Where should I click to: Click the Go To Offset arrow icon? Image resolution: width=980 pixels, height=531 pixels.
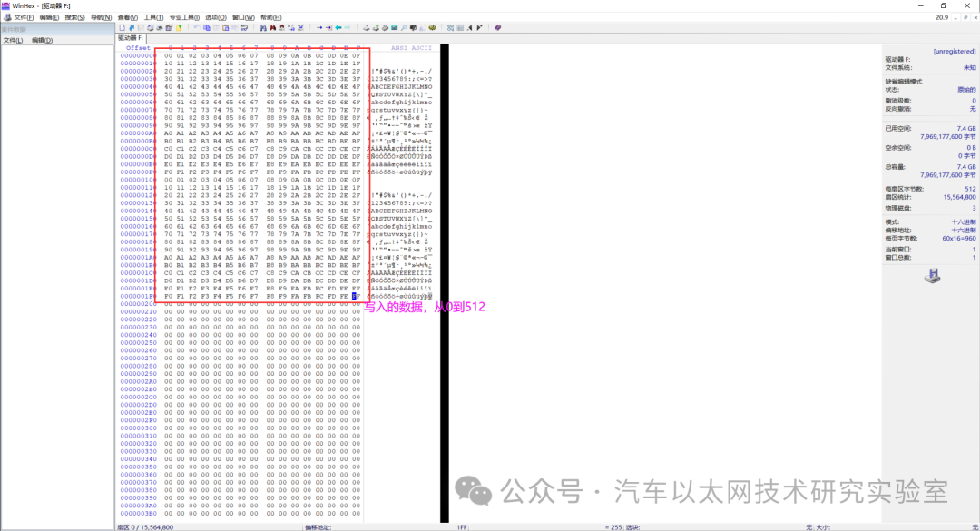tap(319, 27)
